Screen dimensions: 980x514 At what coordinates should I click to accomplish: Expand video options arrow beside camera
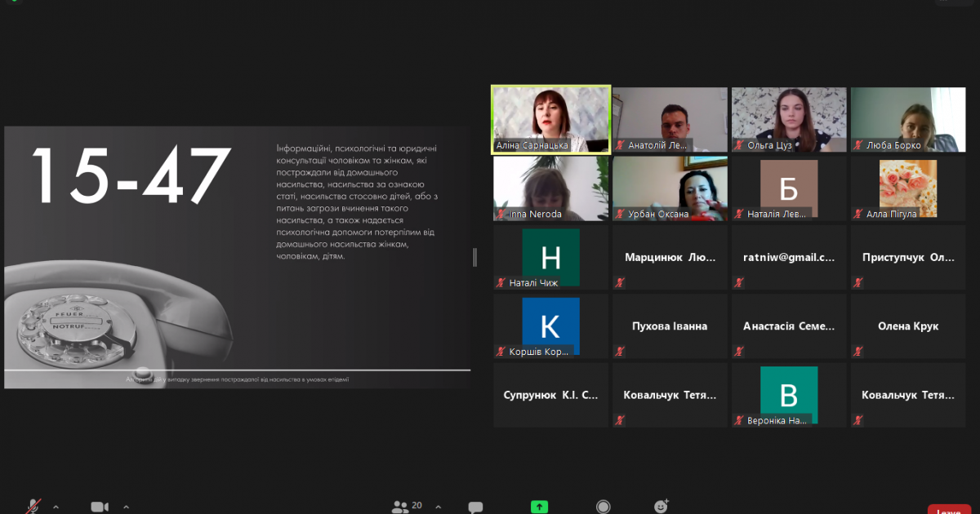point(127,507)
